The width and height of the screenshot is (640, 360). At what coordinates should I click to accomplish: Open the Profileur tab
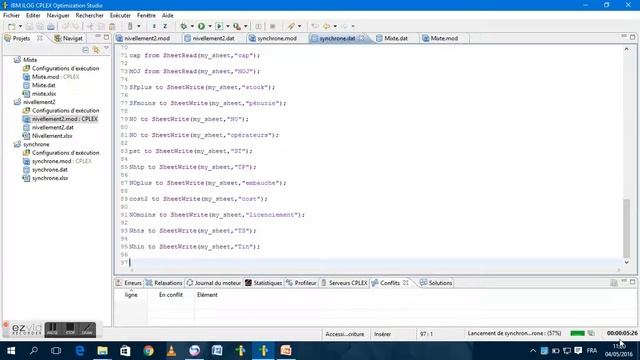[x=301, y=283]
